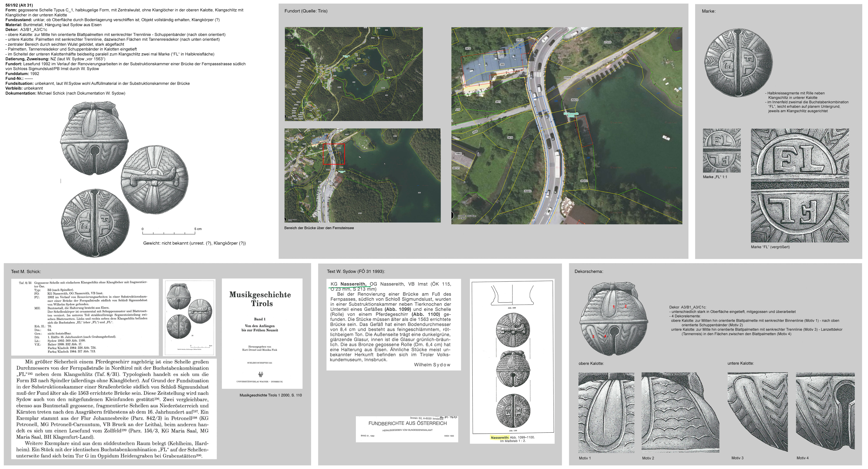Click the yellow highlighted Nassereith caption
Viewport: 868px width, 469px height.
tap(500, 437)
